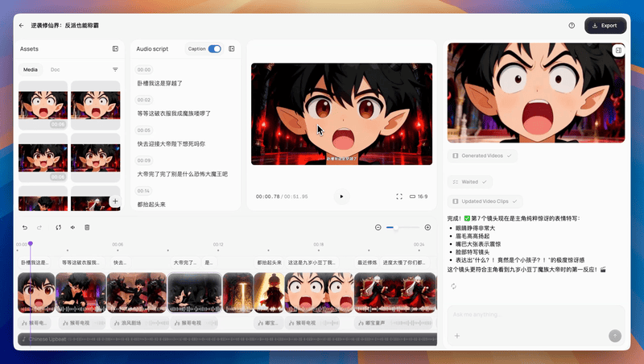Click the volume icon in timeline toolbar
The width and height of the screenshot is (644, 364).
(72, 227)
